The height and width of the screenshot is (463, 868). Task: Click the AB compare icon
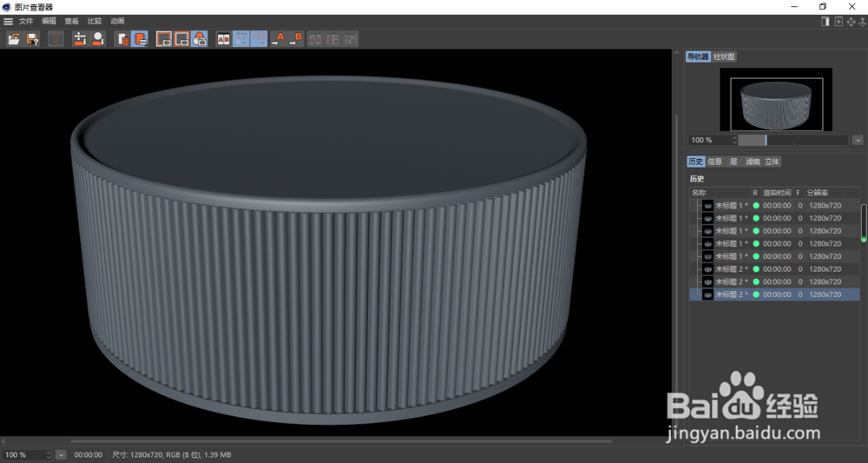(224, 39)
